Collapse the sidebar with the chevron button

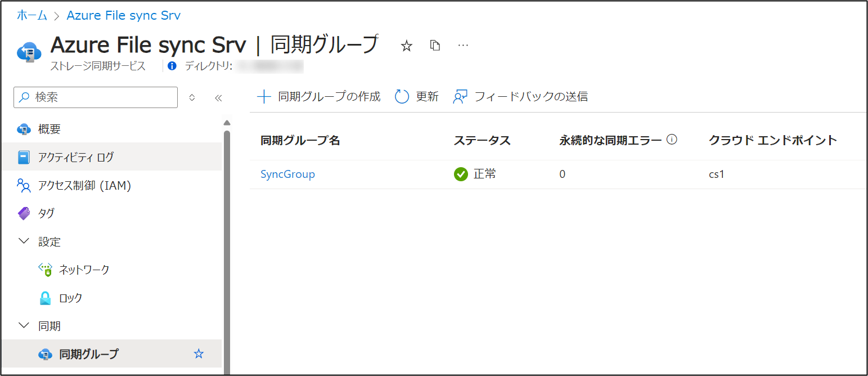218,97
